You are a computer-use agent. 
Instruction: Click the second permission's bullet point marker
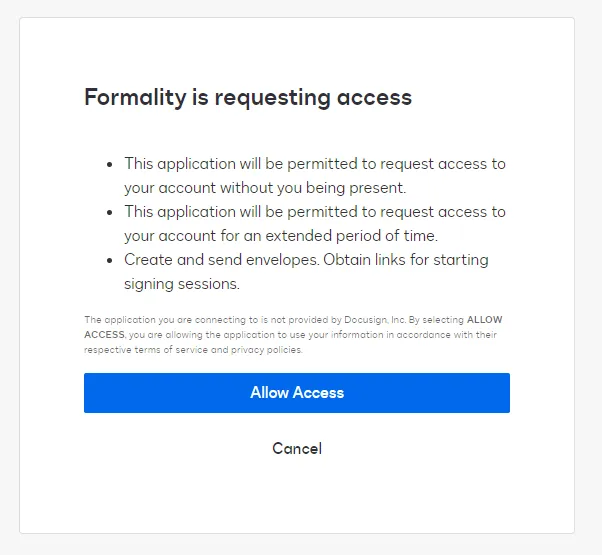point(110,211)
